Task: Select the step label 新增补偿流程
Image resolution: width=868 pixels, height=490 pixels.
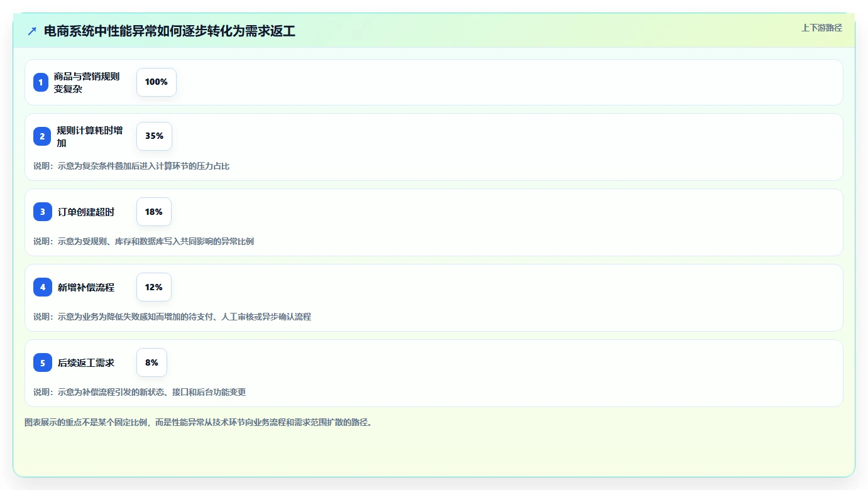Action: coord(86,287)
